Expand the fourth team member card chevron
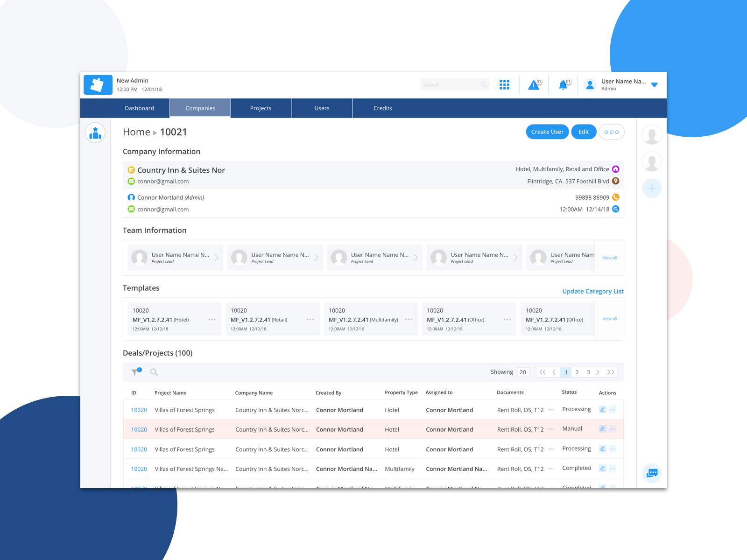The height and width of the screenshot is (560, 747). 515,258
